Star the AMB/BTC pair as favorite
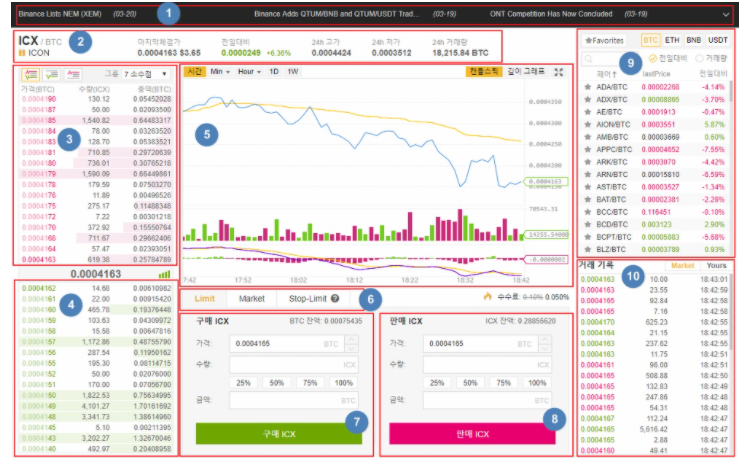The image size is (739, 461). (x=588, y=137)
